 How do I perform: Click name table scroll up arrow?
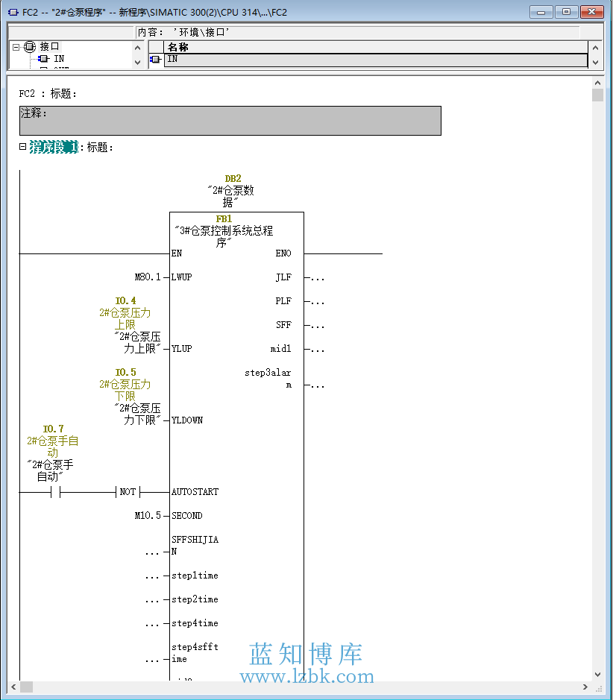pos(595,47)
